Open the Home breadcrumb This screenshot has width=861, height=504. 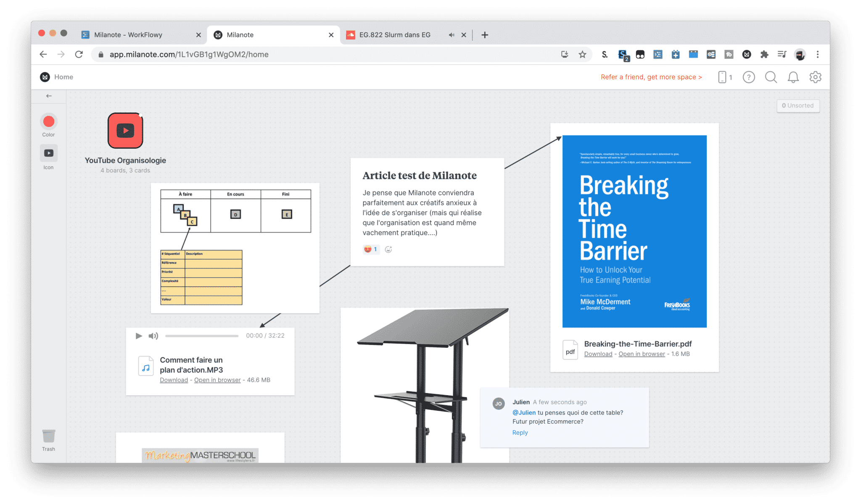[x=63, y=77]
